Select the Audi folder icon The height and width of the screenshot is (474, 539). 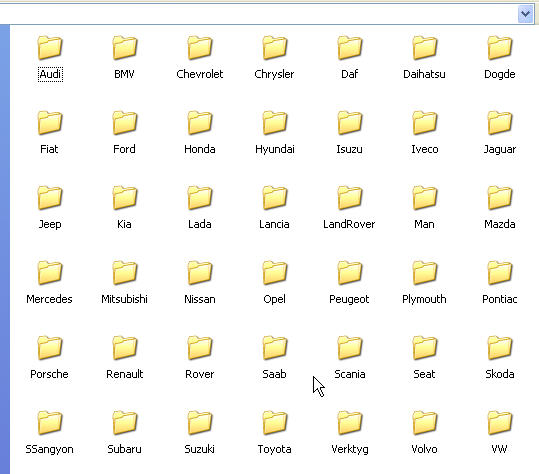pos(50,47)
